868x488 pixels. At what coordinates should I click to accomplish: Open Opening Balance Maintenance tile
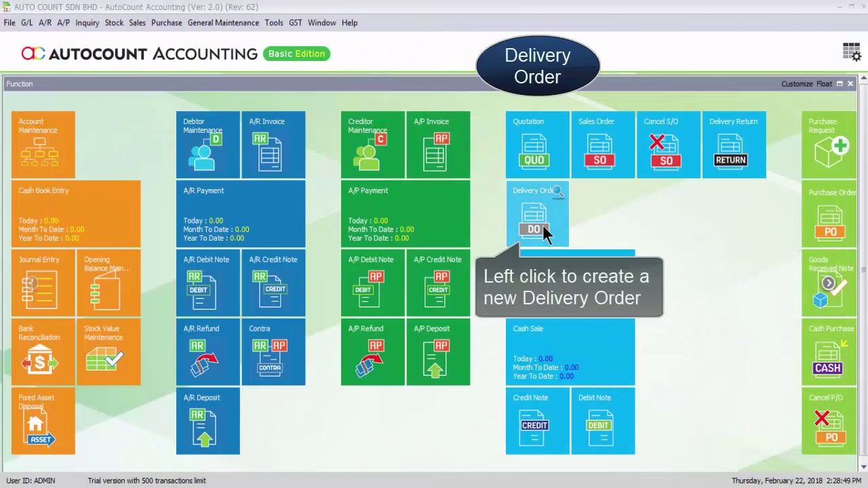[x=108, y=283]
